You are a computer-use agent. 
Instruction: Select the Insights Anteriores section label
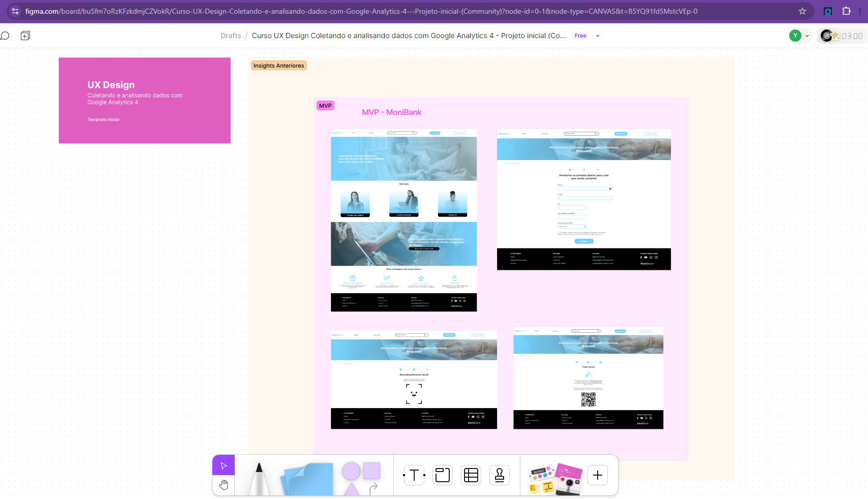pyautogui.click(x=278, y=66)
